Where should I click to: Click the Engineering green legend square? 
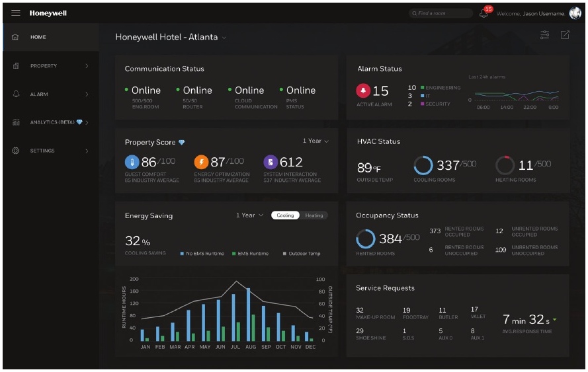point(422,88)
